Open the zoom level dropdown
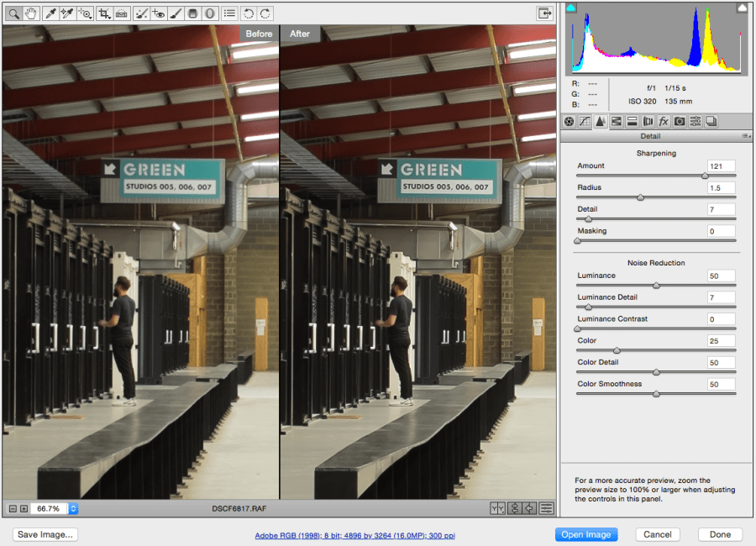756x546 pixels. coord(73,508)
